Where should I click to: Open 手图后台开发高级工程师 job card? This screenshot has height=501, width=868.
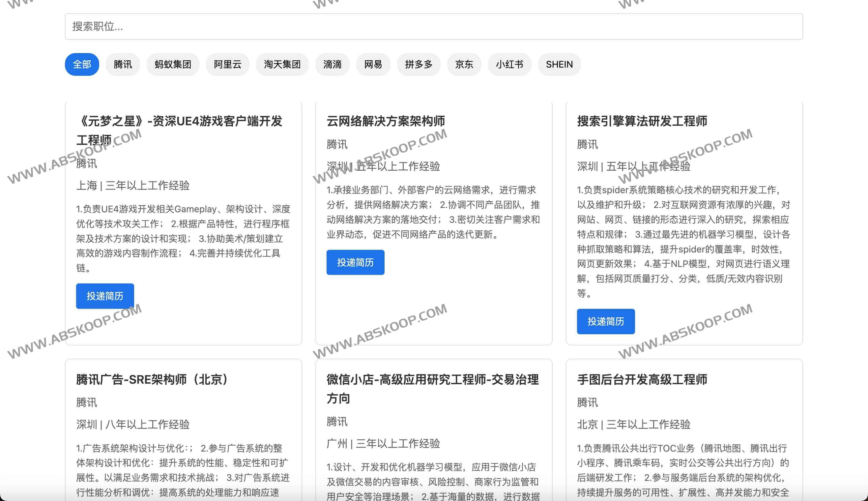pos(642,379)
